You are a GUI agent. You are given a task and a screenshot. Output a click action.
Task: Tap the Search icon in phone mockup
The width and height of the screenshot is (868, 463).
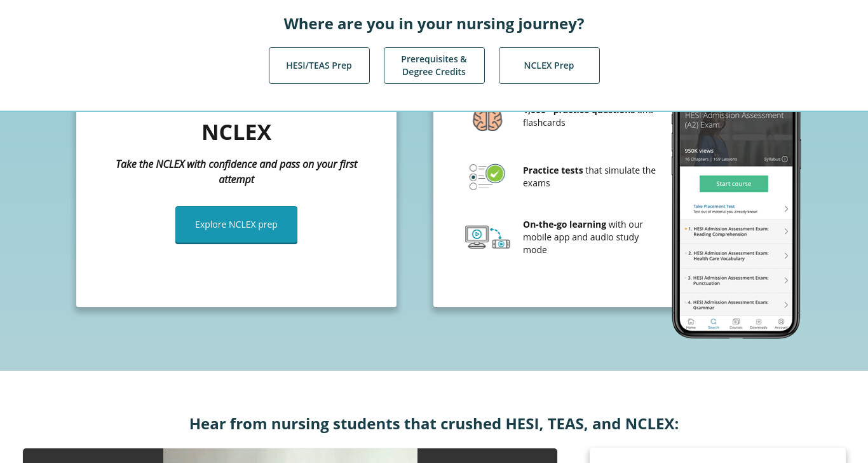(x=714, y=323)
